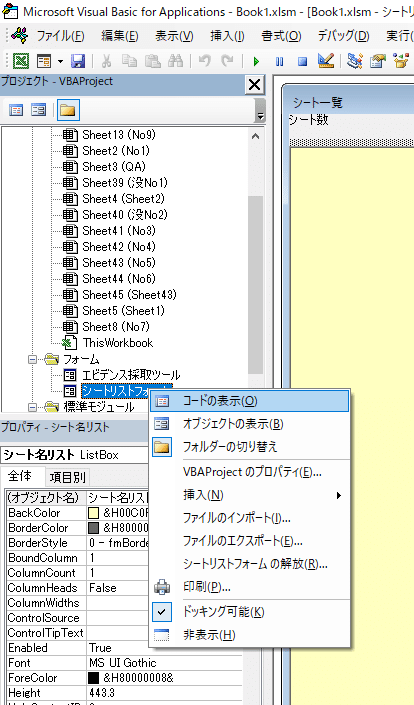The image size is (414, 705).
Task: Open Properties Window toolbar icon
Action: pos(378,61)
